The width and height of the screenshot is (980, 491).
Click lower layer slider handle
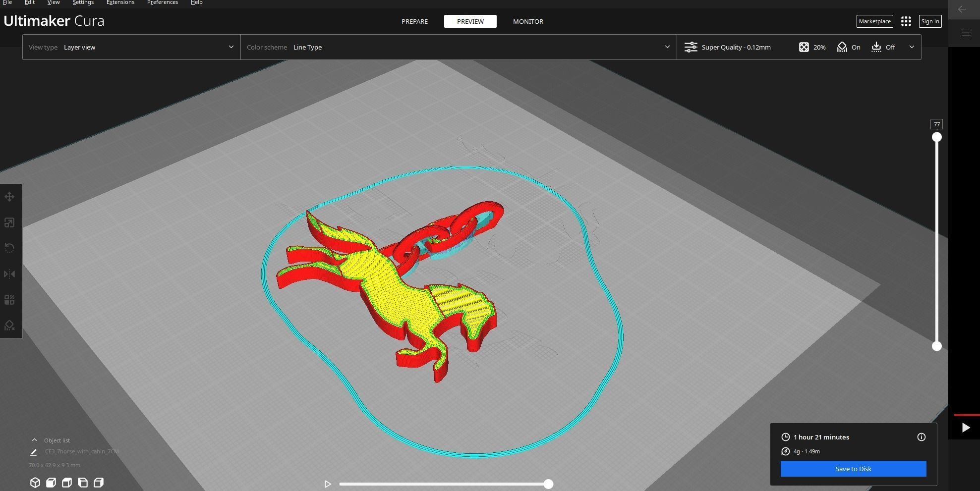[x=936, y=346]
